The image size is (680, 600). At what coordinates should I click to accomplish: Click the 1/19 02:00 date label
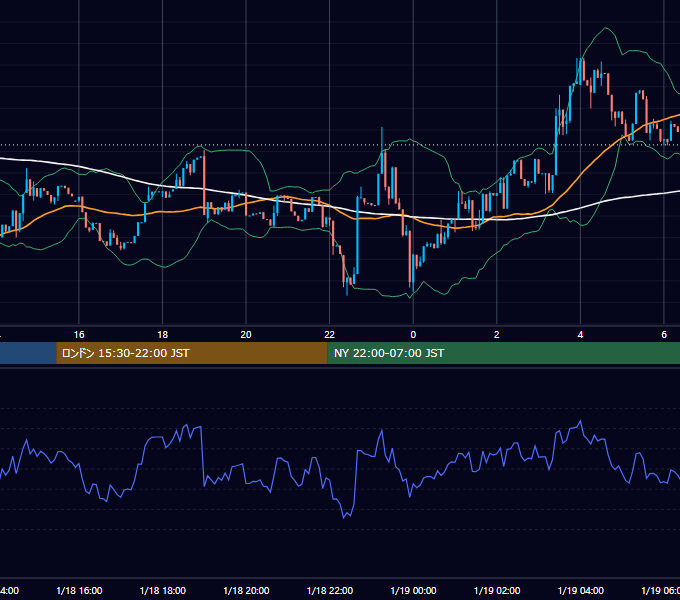coord(497,590)
